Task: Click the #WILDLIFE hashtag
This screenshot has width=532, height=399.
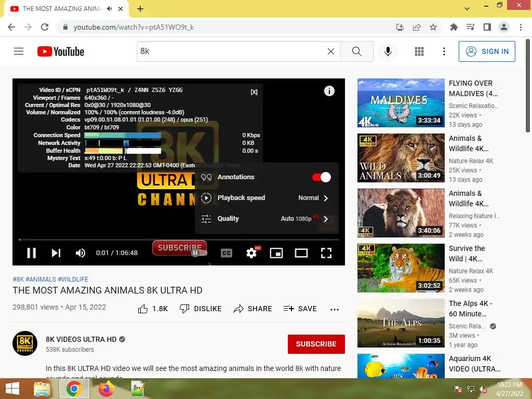Action: pos(73,279)
